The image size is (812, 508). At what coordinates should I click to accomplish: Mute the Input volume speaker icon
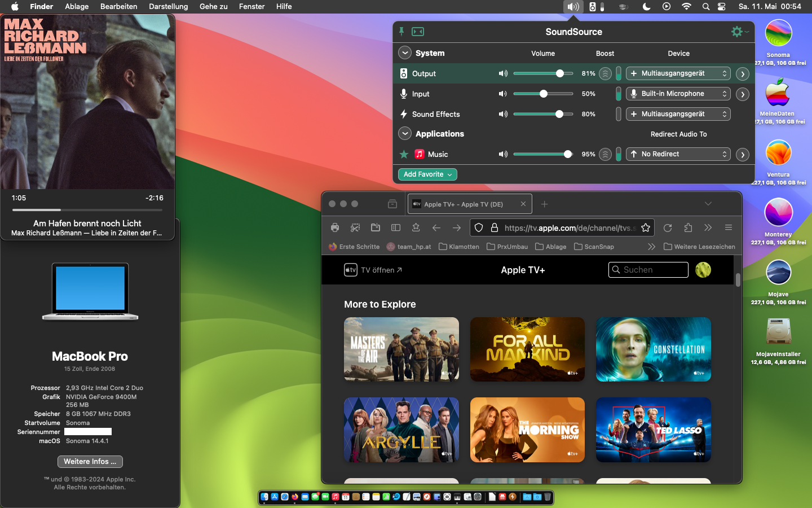503,94
